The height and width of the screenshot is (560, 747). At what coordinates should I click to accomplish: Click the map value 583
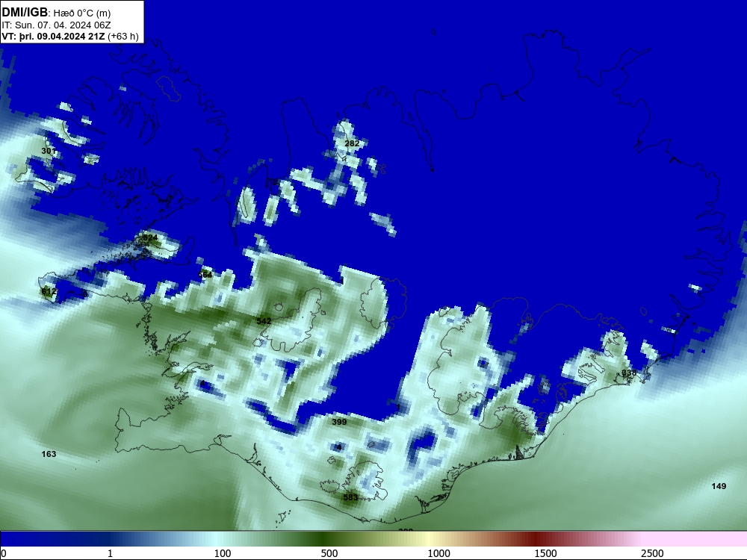click(x=350, y=497)
